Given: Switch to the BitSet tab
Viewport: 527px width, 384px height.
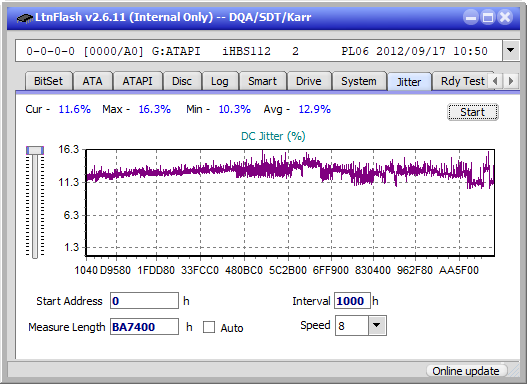Looking at the screenshot, I should [48, 81].
